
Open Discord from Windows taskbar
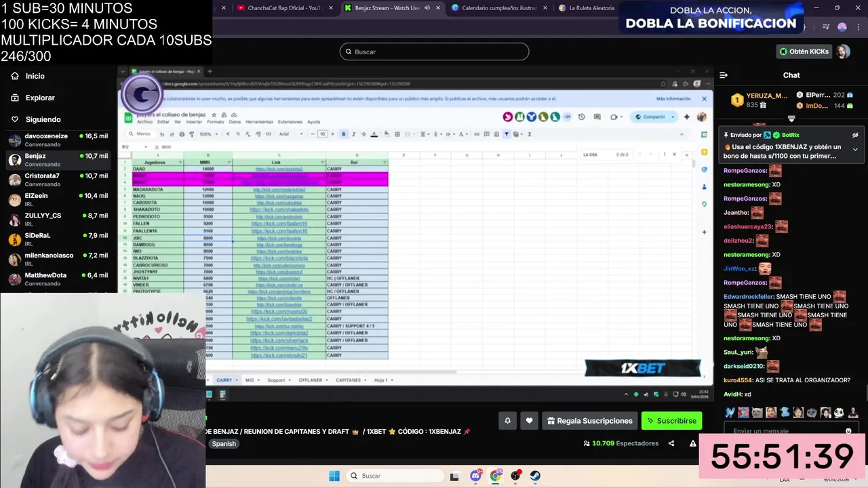coord(476,476)
